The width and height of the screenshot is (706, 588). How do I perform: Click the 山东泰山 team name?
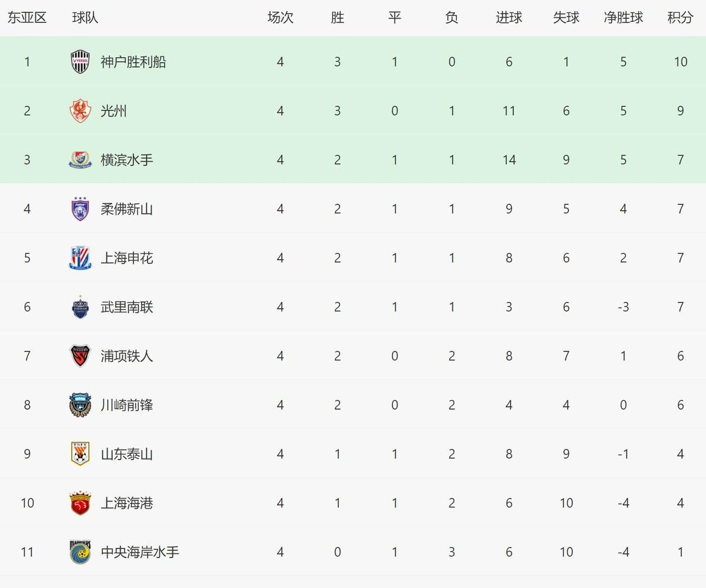(x=127, y=454)
